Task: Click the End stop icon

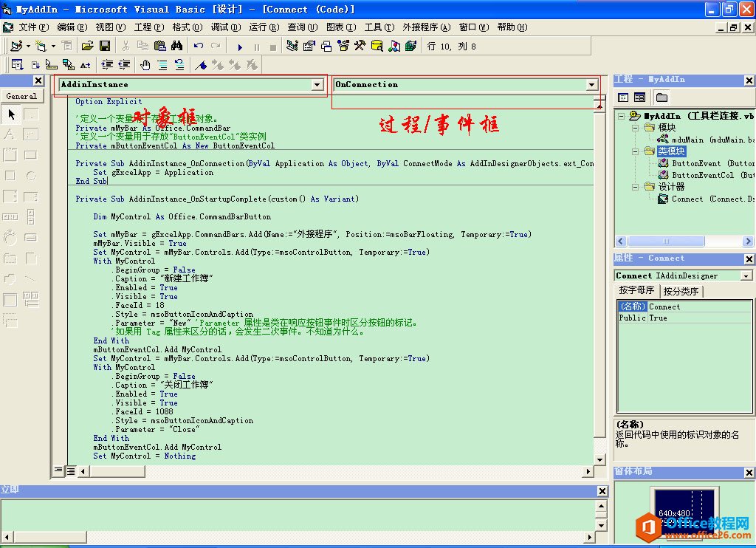Action: point(273,47)
